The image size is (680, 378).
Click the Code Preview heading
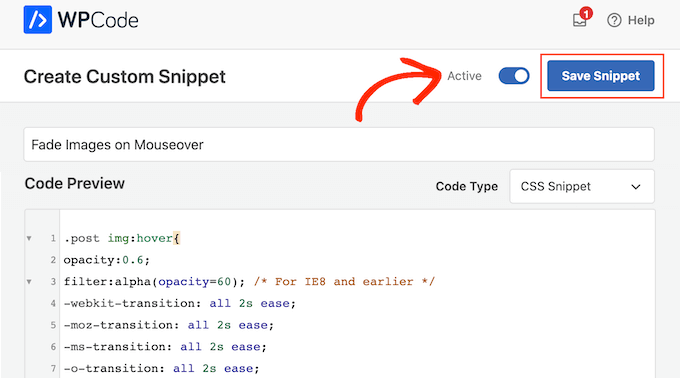point(75,183)
